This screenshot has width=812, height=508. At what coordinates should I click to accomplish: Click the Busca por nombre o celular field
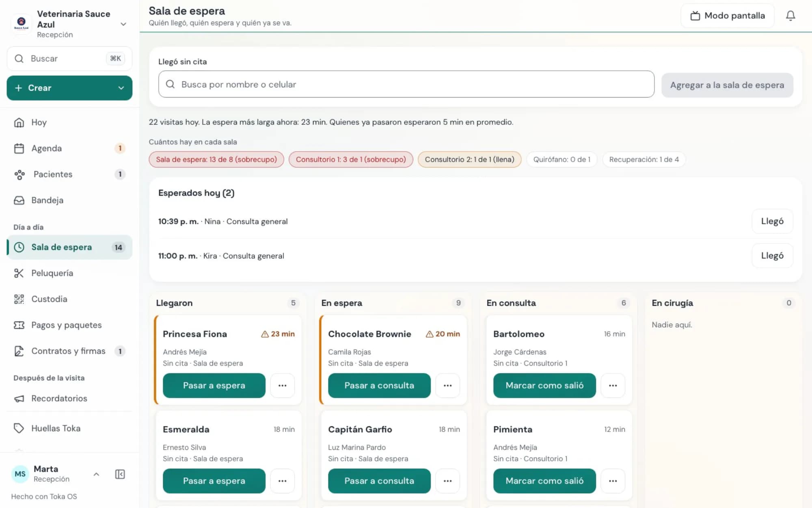pos(406,84)
